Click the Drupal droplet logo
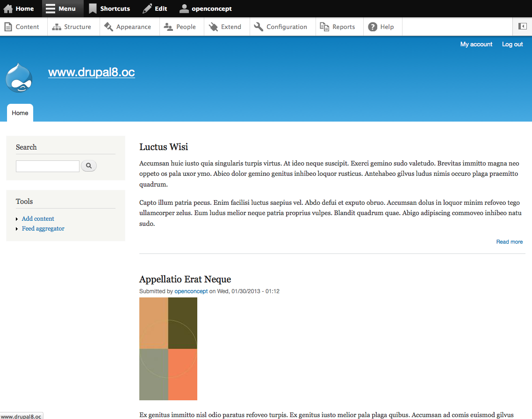 [x=19, y=78]
